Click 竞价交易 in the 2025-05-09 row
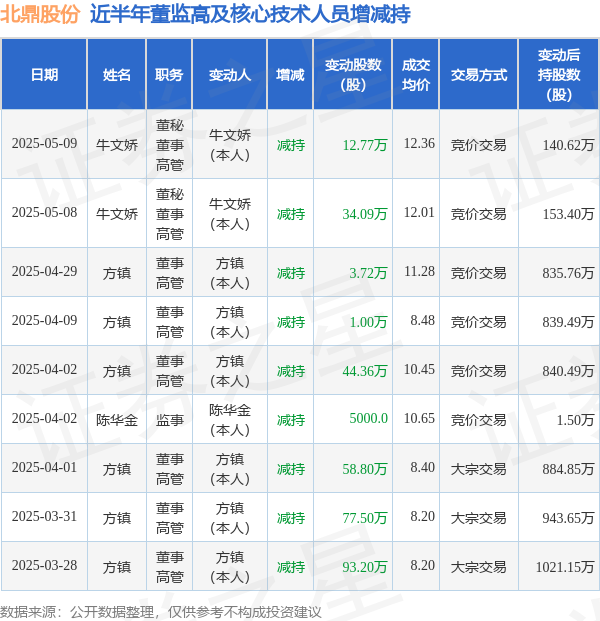600x621 pixels. point(478,145)
